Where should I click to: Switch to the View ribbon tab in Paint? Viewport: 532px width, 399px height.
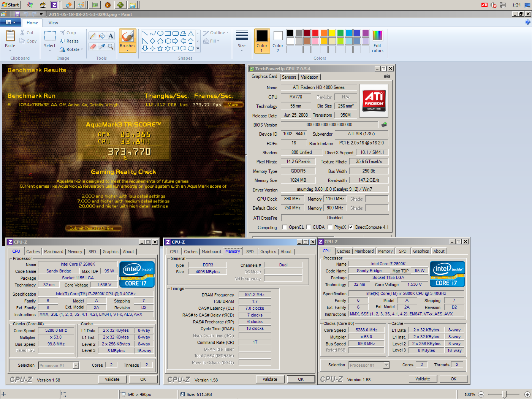coord(53,23)
